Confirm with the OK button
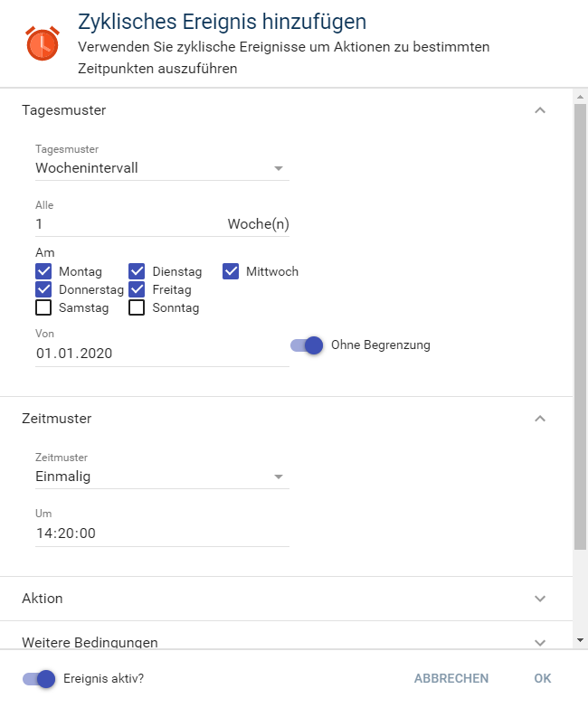 point(542,679)
